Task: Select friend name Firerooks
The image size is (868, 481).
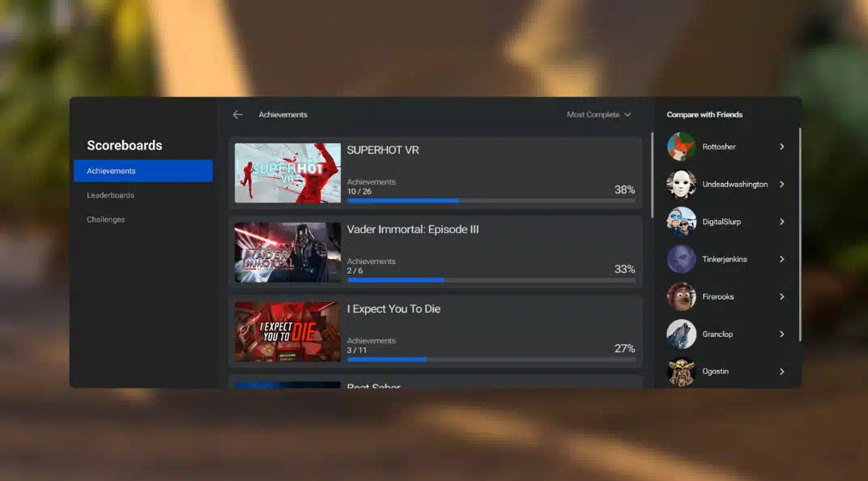Action: [x=717, y=296]
